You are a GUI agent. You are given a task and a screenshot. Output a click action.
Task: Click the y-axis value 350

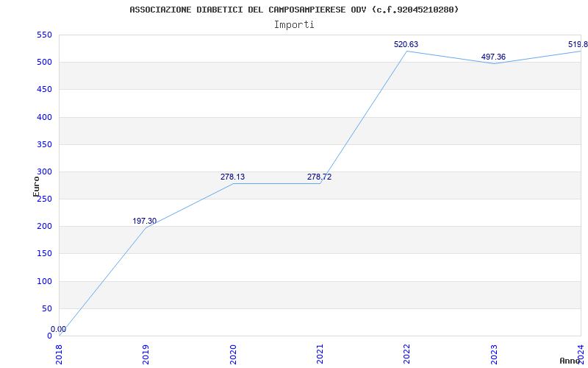coord(44,144)
